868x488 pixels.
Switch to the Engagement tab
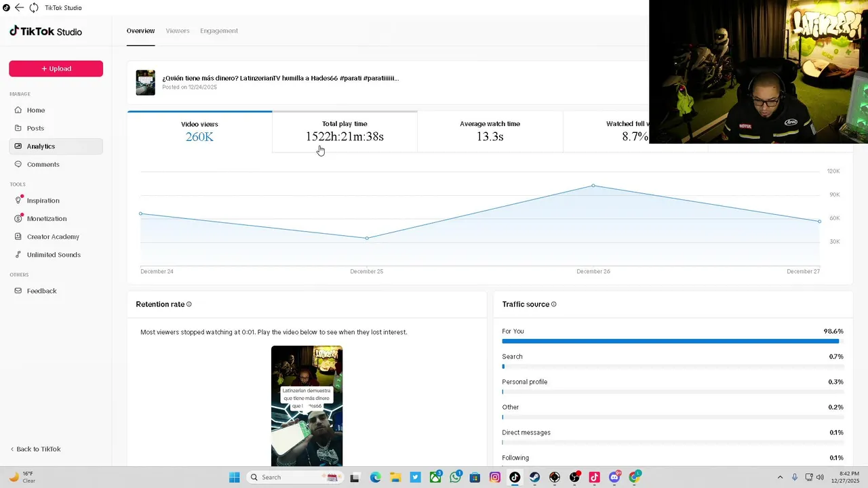click(x=219, y=30)
